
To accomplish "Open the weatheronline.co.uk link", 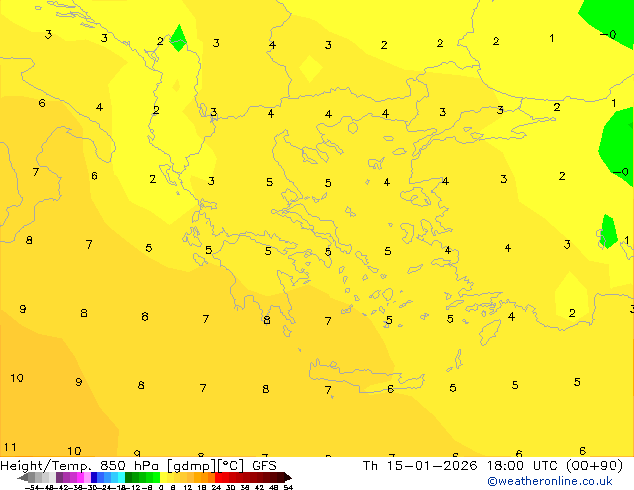I will pos(550,481).
